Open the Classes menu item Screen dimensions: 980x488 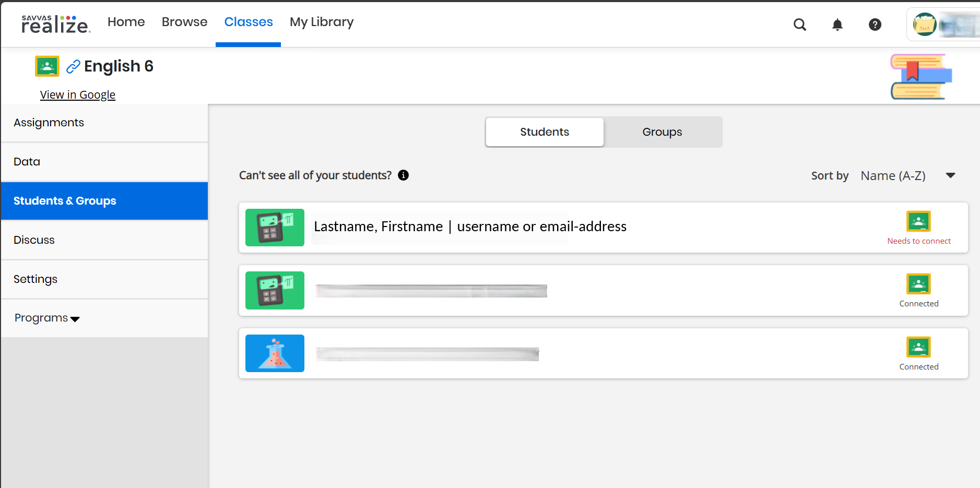249,22
